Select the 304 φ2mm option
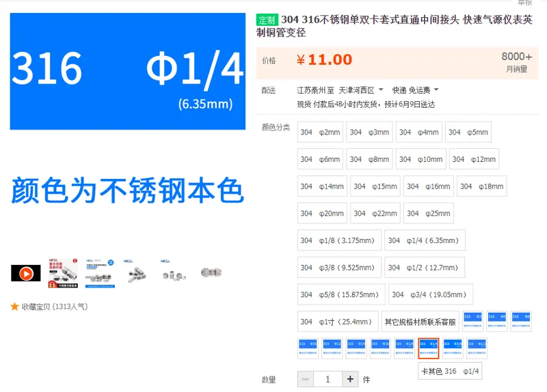The width and height of the screenshot is (547, 392). coord(320,132)
